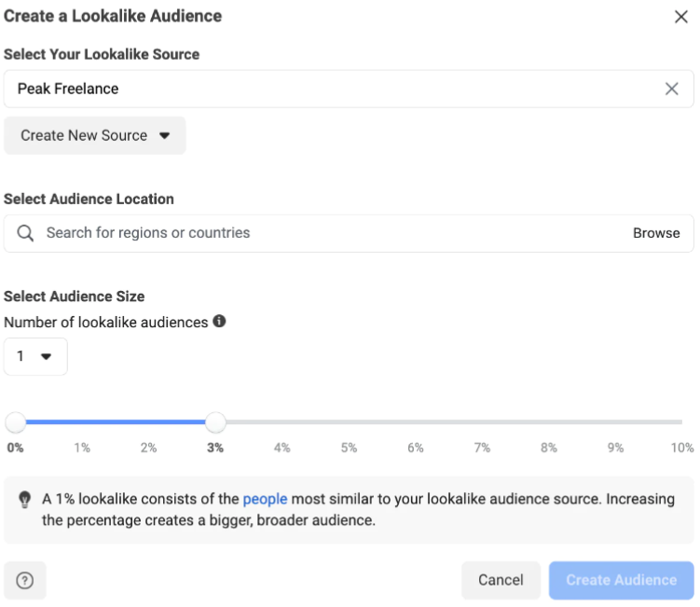
Task: Close the Create a Lookalike Audience dialog
Action: [x=680, y=17]
